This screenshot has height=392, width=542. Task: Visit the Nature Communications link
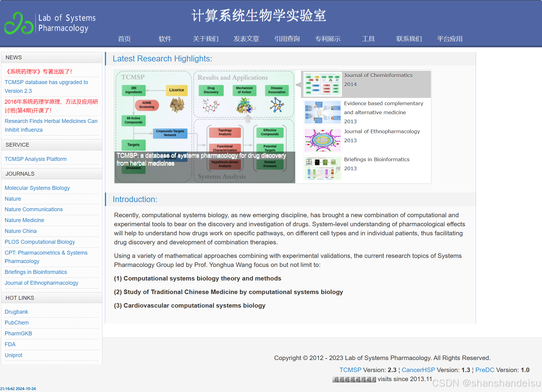[x=34, y=209]
